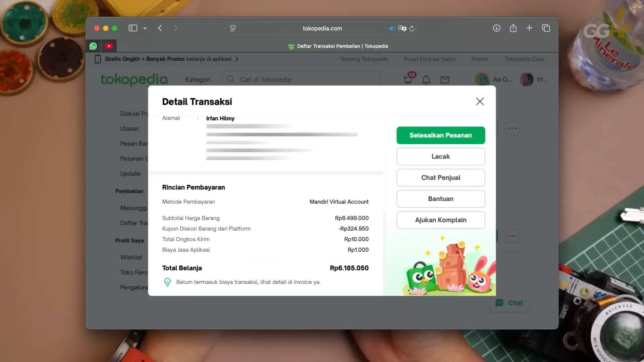Open the Promo link
Image resolution: width=644 pixels, height=362 pixels.
[x=480, y=59]
